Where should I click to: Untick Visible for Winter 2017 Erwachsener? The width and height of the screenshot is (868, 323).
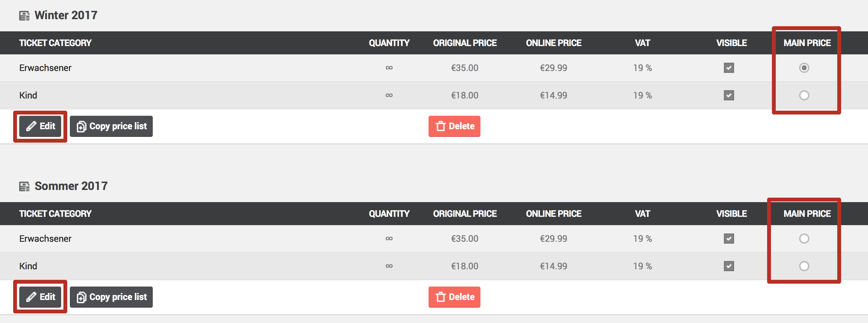pyautogui.click(x=728, y=68)
